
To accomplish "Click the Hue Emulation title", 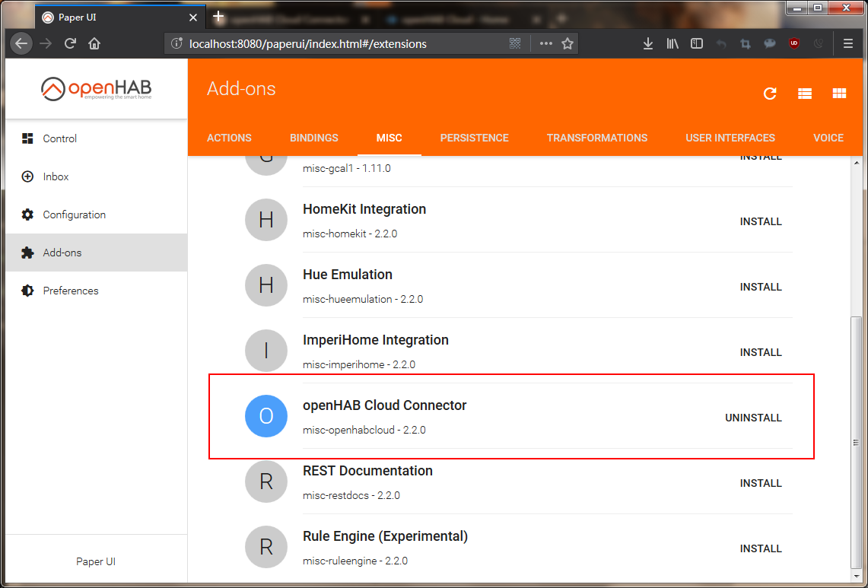I will click(x=348, y=275).
